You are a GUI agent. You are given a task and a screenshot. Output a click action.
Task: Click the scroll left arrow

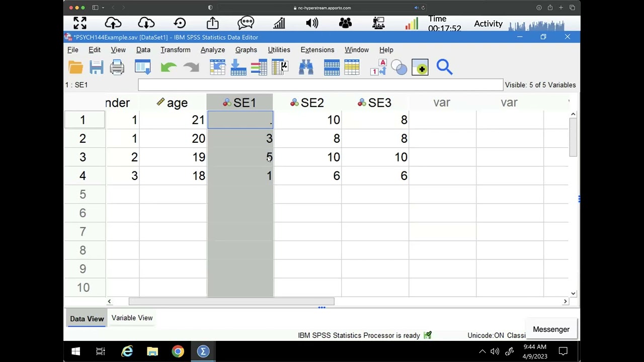click(x=109, y=301)
